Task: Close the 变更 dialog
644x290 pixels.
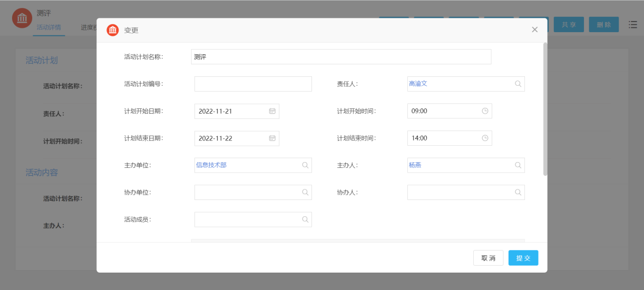Action: [534, 30]
